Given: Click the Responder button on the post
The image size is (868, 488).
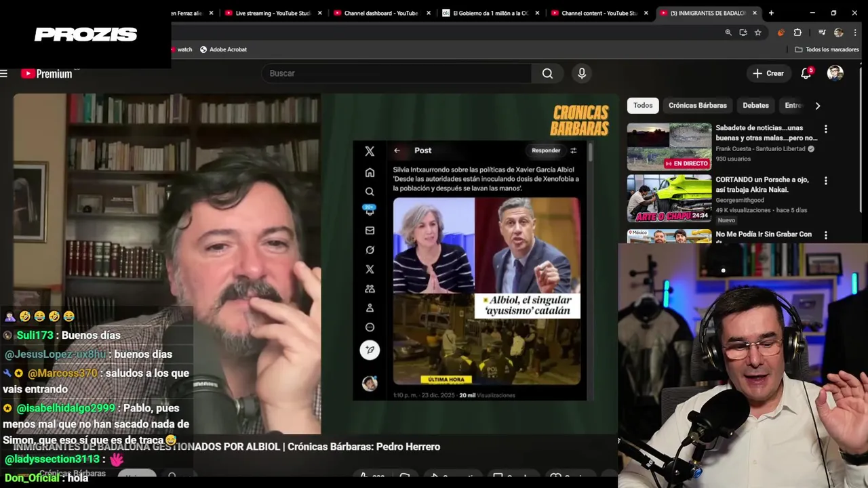Looking at the screenshot, I should coord(546,150).
